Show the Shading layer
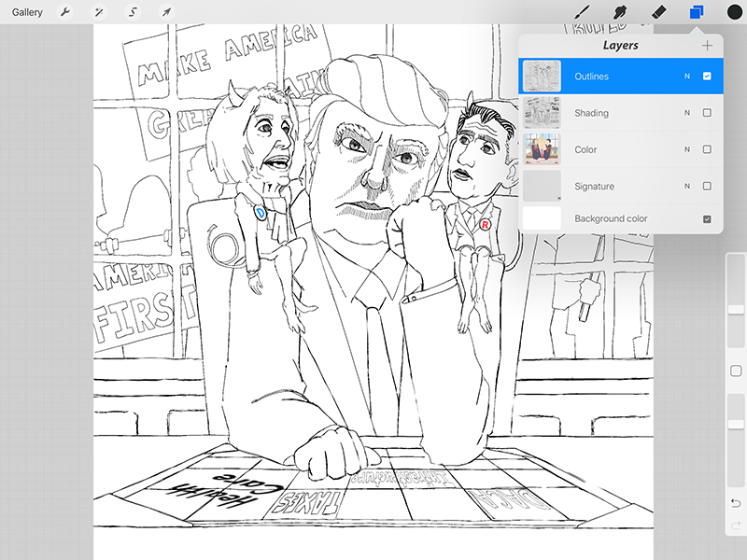747x560 pixels. 707,112
